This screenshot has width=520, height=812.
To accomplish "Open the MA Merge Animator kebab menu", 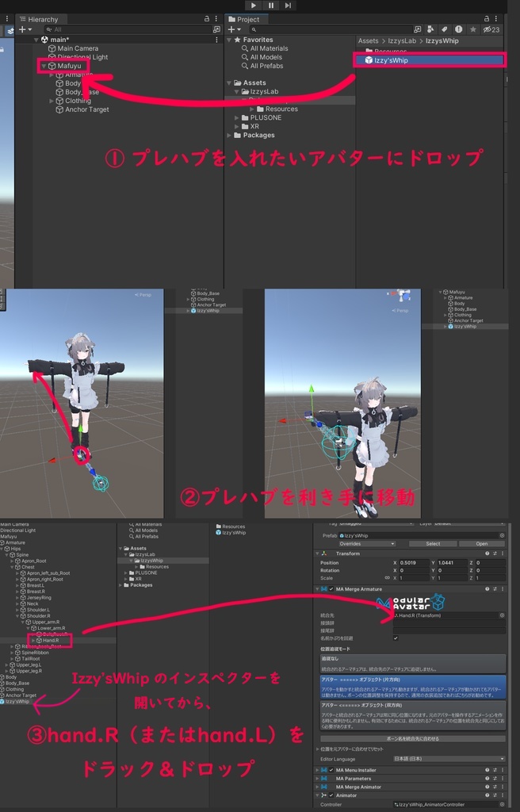I will click(x=502, y=787).
